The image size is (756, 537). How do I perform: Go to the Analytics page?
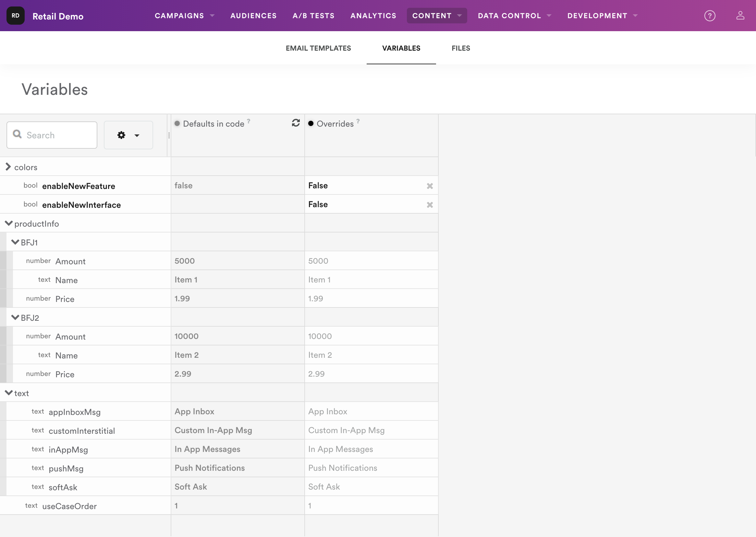pos(373,16)
